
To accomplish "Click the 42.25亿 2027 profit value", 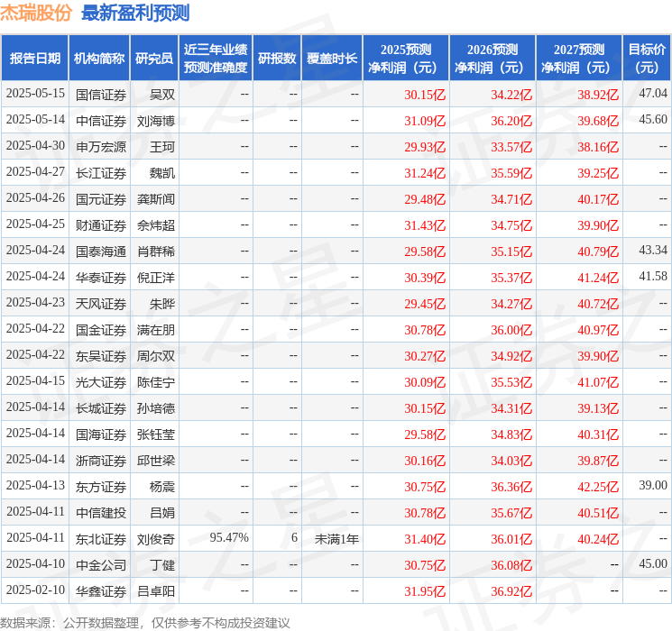I will click(x=598, y=487).
